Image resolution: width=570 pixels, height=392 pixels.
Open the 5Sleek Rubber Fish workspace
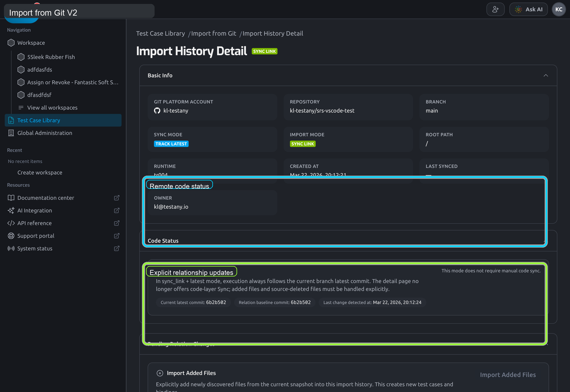point(51,57)
